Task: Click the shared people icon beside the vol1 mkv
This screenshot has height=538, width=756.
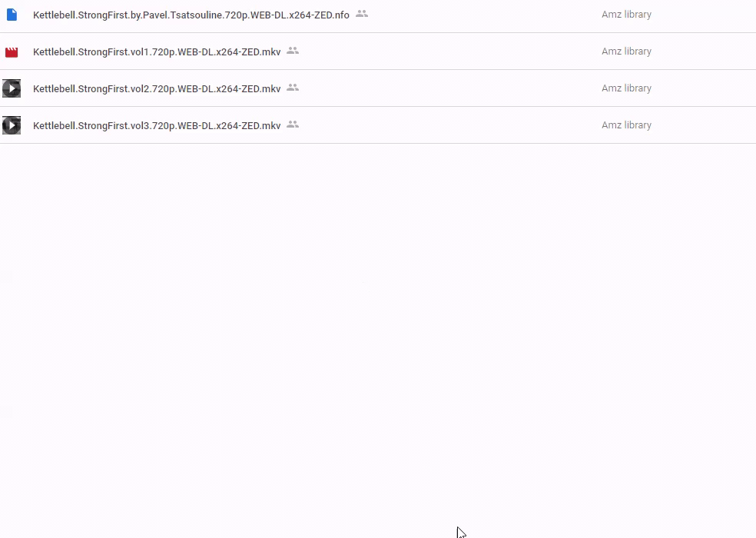Action: [293, 51]
